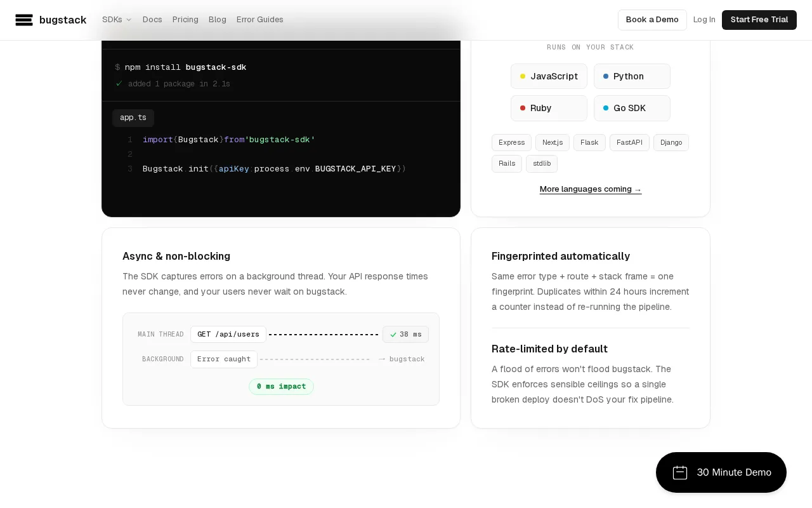Expand the SDKs dropdown menu
The image size is (812, 508).
[x=117, y=20]
